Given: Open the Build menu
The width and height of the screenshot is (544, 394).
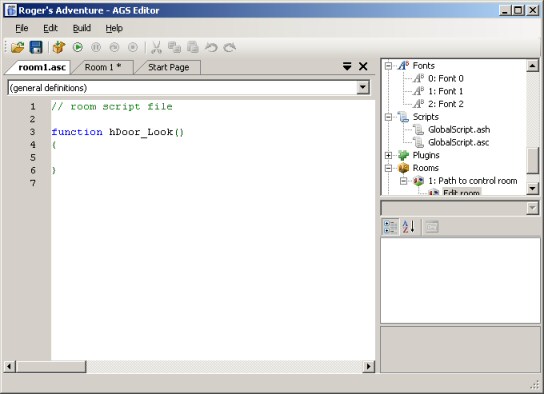Looking at the screenshot, I should pos(82,28).
